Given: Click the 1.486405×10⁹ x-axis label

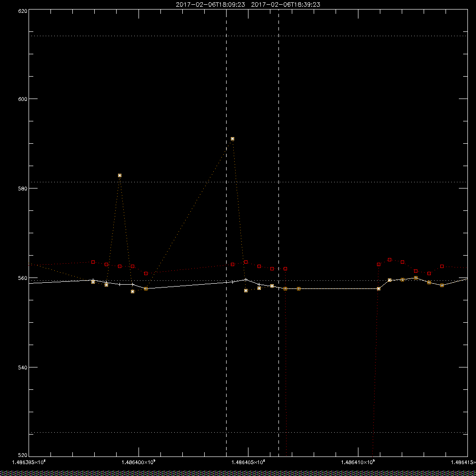Looking at the screenshot, I should tap(248, 462).
